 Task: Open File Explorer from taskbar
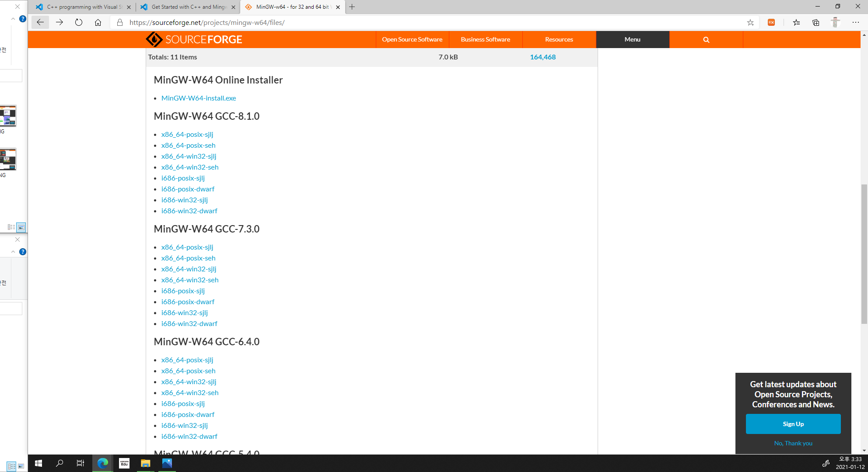145,463
